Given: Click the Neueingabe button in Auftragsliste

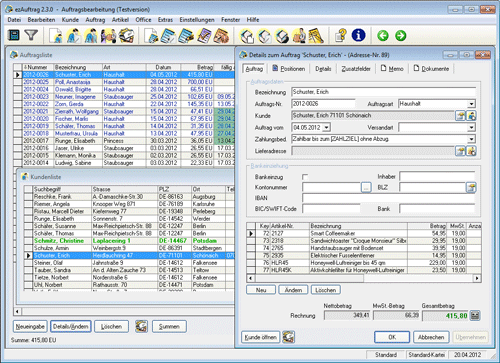Looking at the screenshot, I should 30,326.
